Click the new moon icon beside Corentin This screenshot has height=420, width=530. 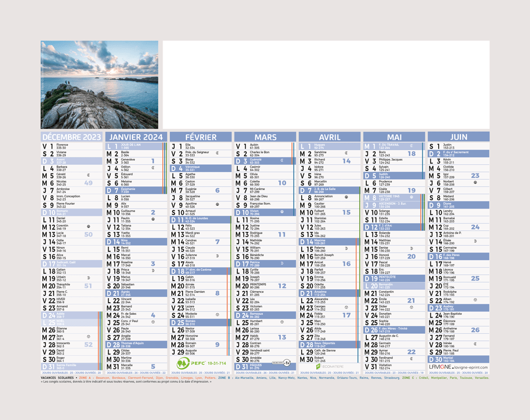(89, 226)
